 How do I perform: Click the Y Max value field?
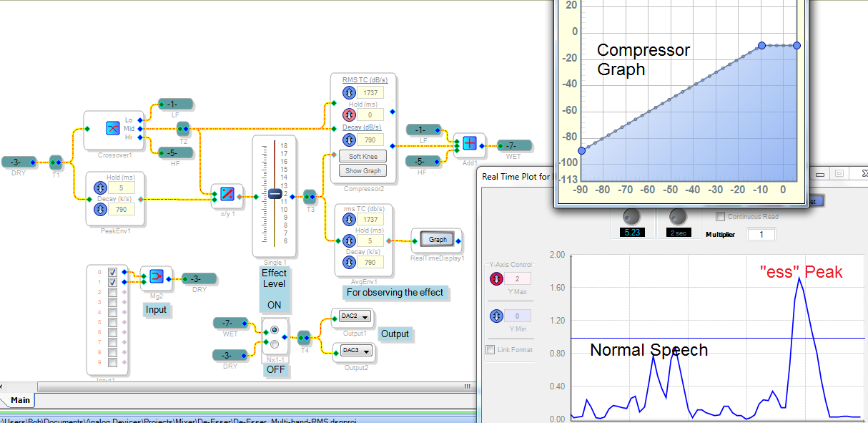pos(518,278)
